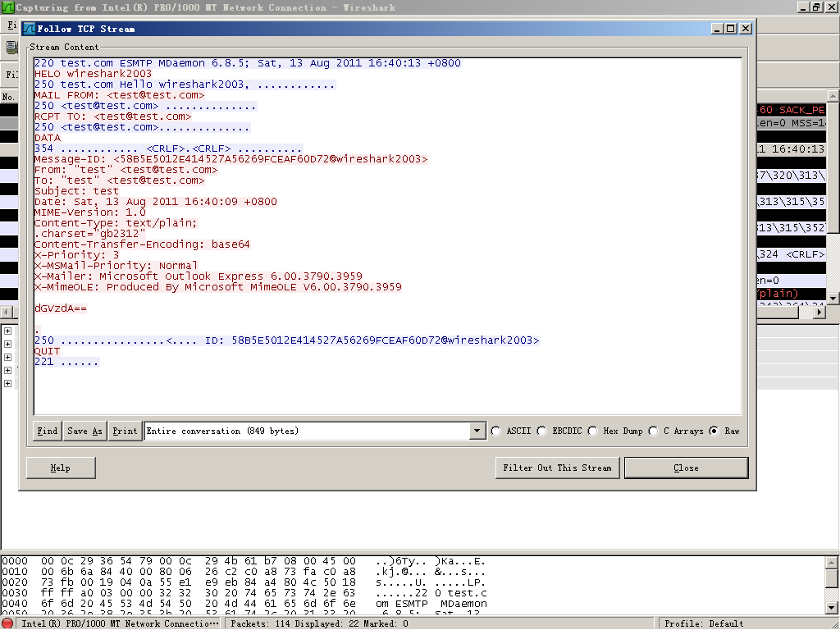Viewport: 840px width, 630px height.
Task: Click the hex pane scrollbar up arrow
Action: (832, 563)
